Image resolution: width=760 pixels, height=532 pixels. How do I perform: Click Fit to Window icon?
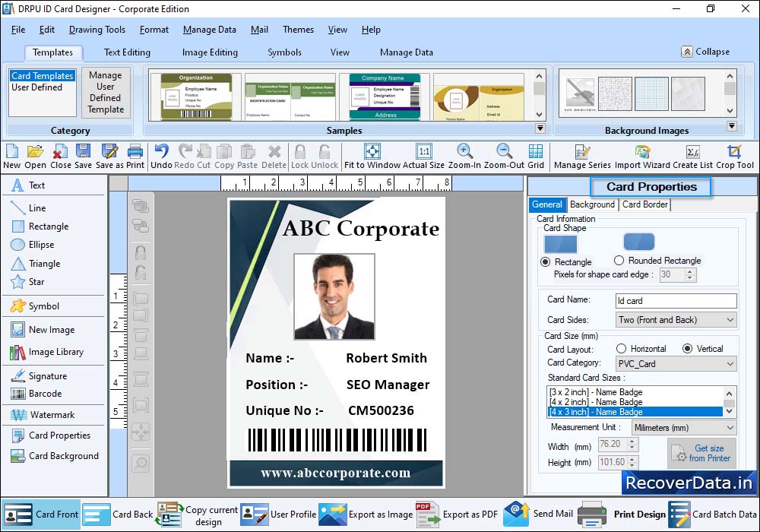[372, 157]
